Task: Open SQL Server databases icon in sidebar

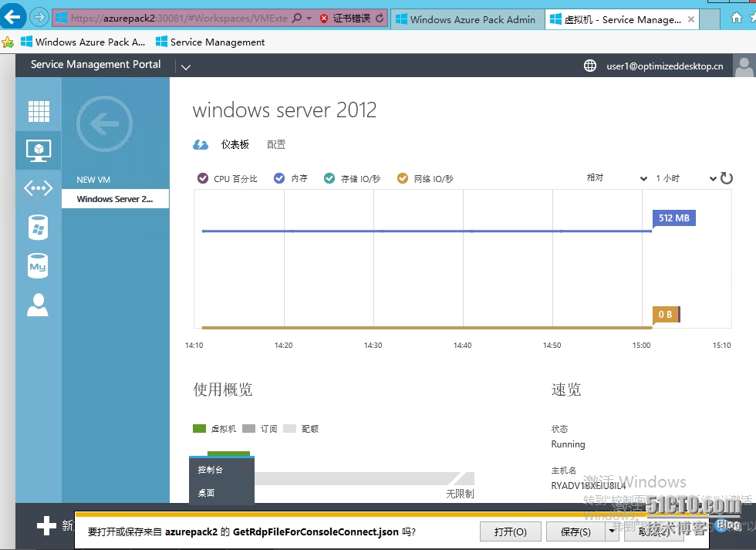Action: click(x=38, y=227)
